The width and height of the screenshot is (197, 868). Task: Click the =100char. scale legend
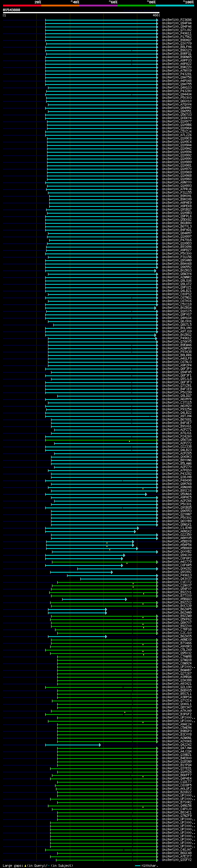coord(146,865)
